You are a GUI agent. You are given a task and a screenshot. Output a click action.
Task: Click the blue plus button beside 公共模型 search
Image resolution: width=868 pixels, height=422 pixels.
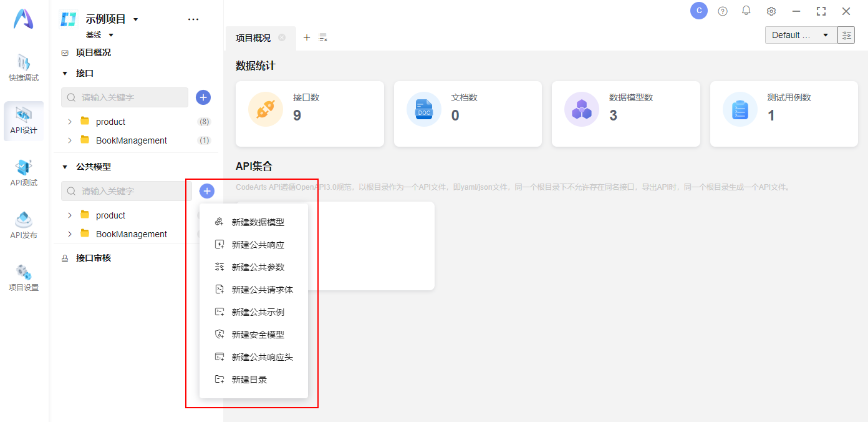pyautogui.click(x=207, y=191)
